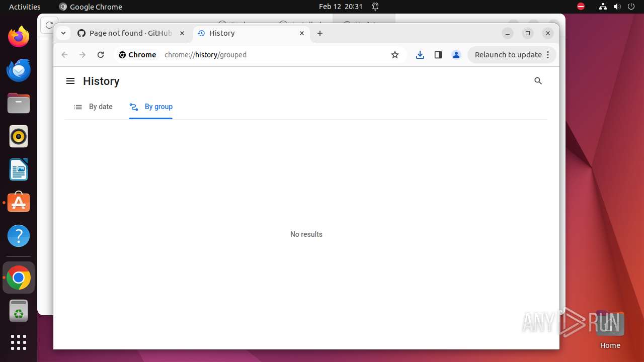Select the By group tab
Screen dimensions: 644x362
pos(151,107)
